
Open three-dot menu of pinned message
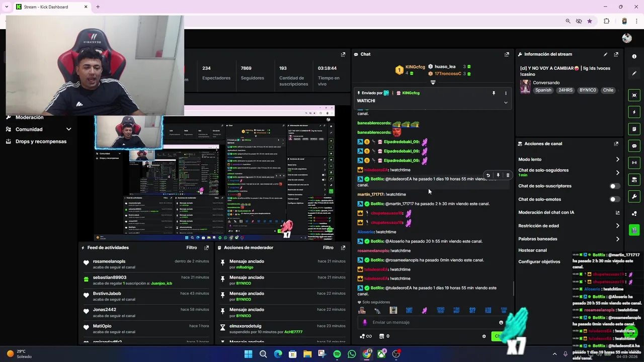506,93
